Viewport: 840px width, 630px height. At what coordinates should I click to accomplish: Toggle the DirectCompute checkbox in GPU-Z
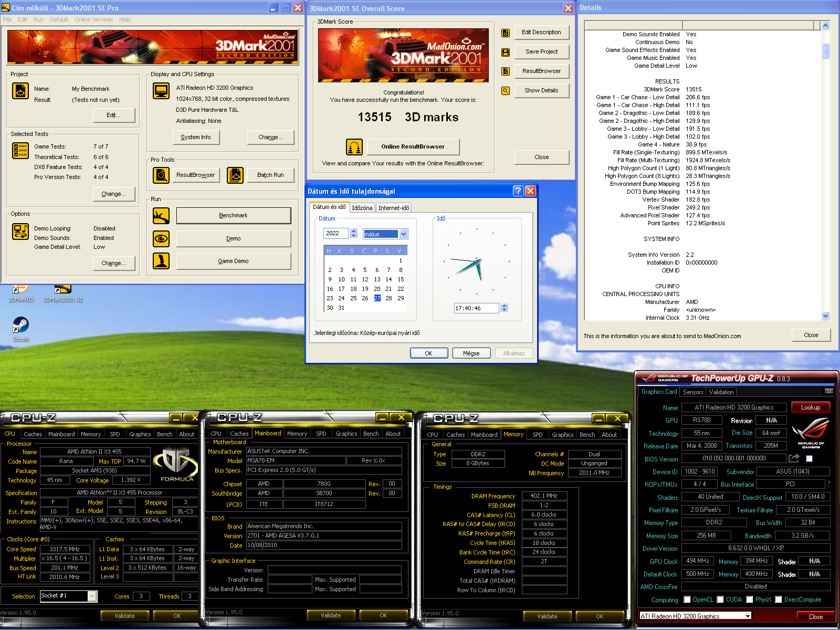click(779, 600)
